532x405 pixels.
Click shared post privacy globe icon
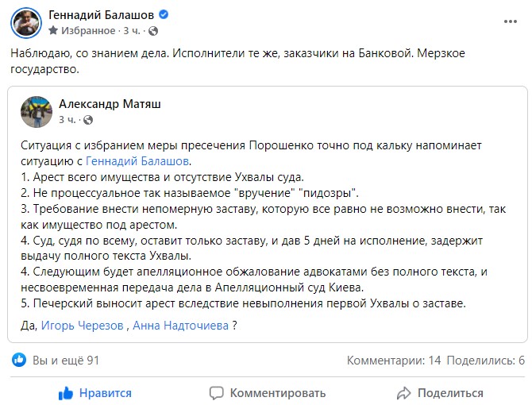pos(88,120)
